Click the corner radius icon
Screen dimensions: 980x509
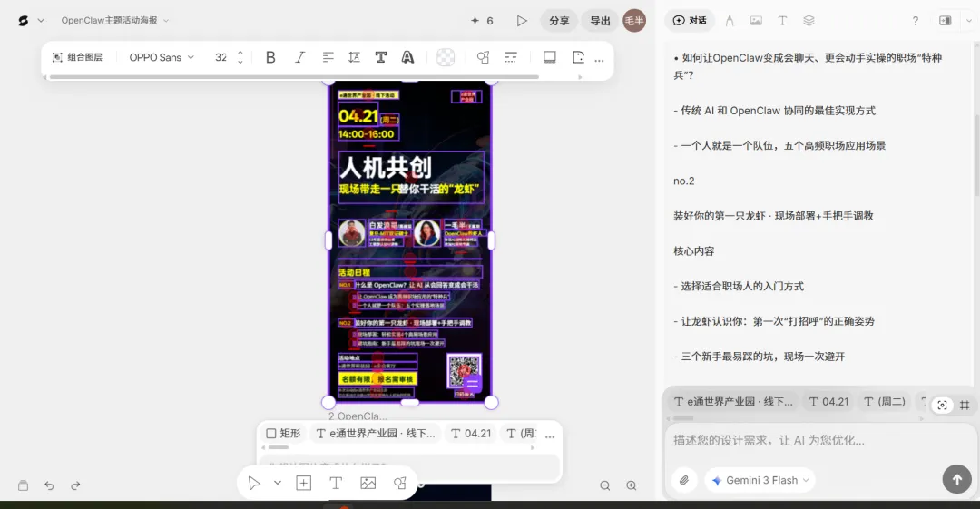[578, 57]
